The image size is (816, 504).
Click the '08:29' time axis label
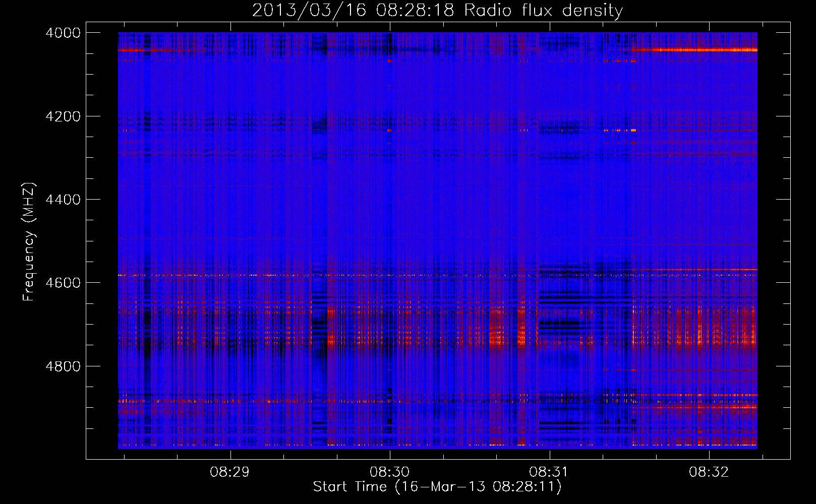coord(230,472)
